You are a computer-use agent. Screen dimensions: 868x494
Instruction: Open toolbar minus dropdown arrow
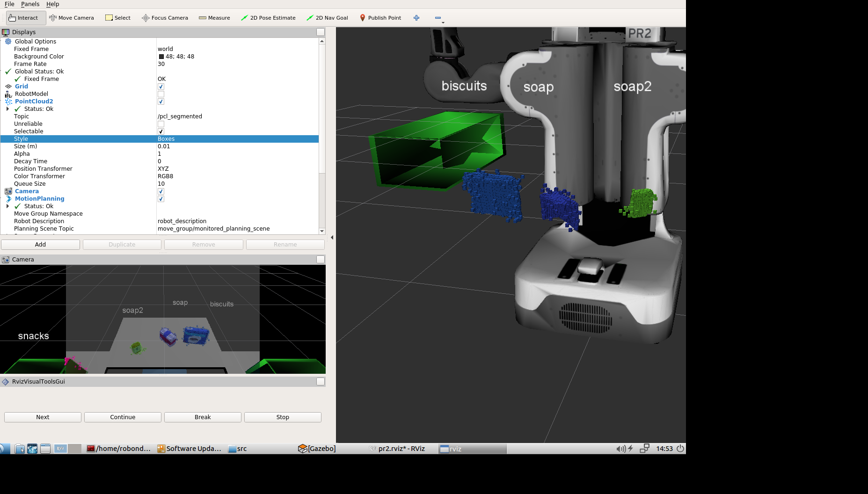click(x=443, y=22)
